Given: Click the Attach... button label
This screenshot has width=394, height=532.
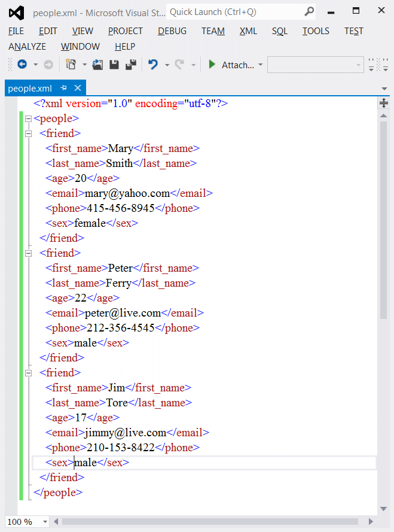Looking at the screenshot, I should [x=238, y=65].
